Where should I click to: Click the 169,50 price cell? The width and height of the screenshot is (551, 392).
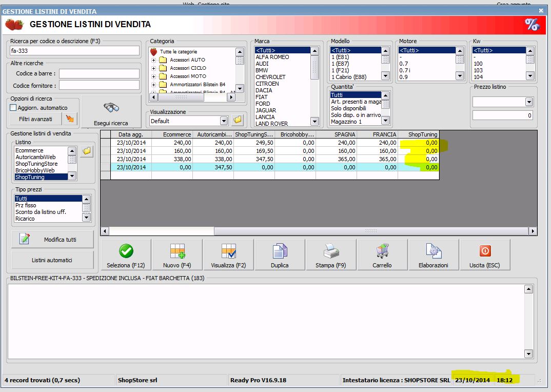click(x=254, y=151)
